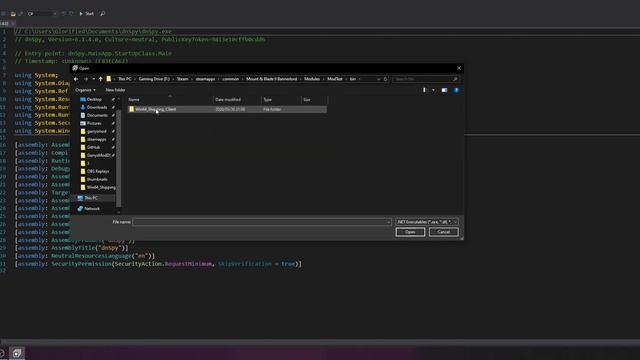Open the view options dropdown arrow
Screen dimensions: 640x360
click(x=433, y=90)
